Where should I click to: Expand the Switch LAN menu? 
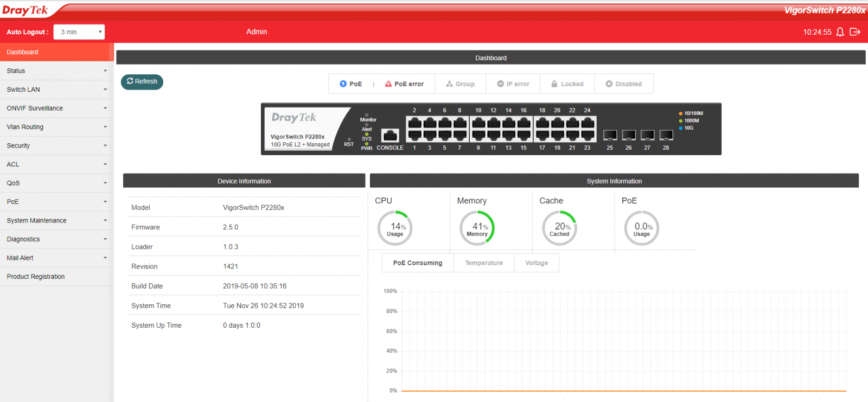point(56,90)
